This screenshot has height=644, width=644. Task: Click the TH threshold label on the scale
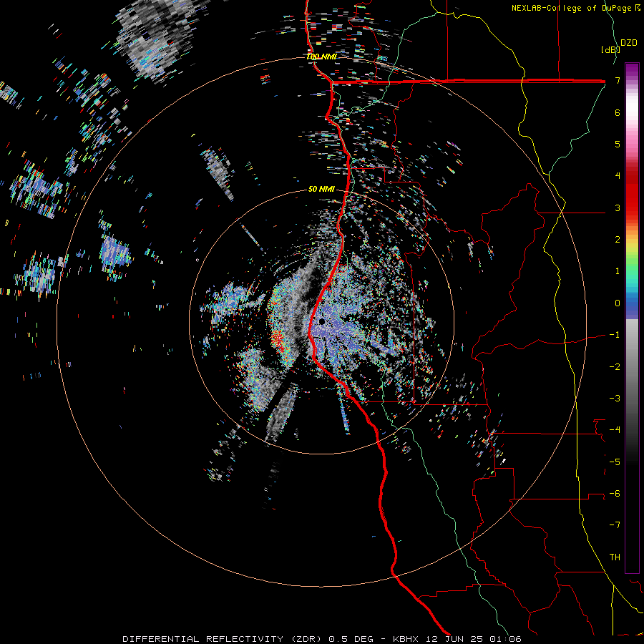[x=615, y=557]
